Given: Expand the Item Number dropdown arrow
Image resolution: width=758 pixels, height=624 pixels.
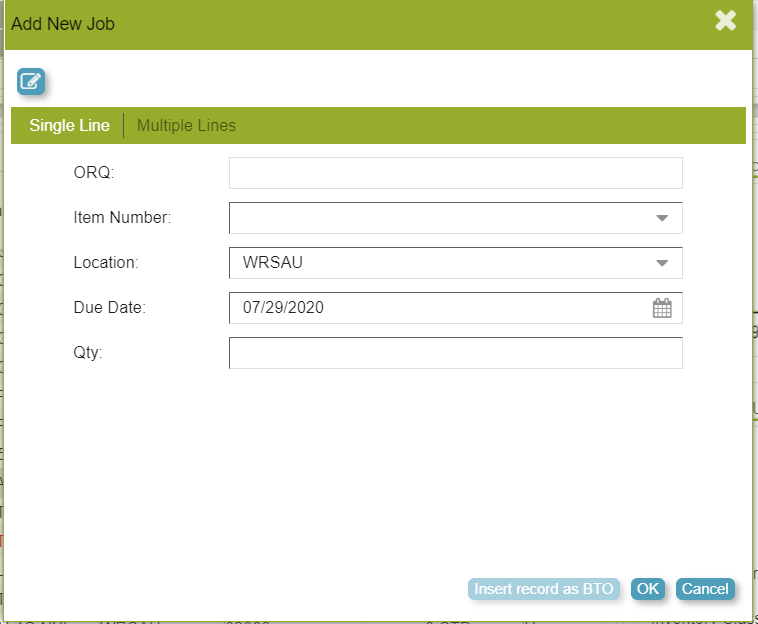Looking at the screenshot, I should (661, 218).
